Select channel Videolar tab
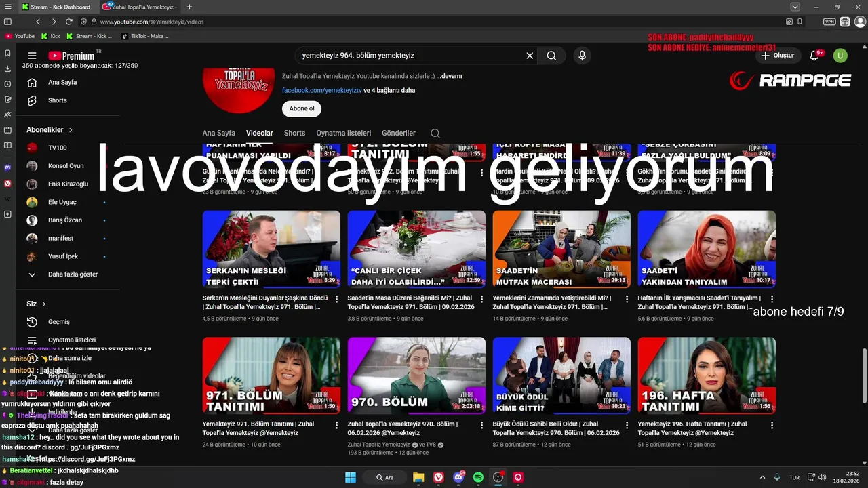868x488 pixels. (259, 134)
